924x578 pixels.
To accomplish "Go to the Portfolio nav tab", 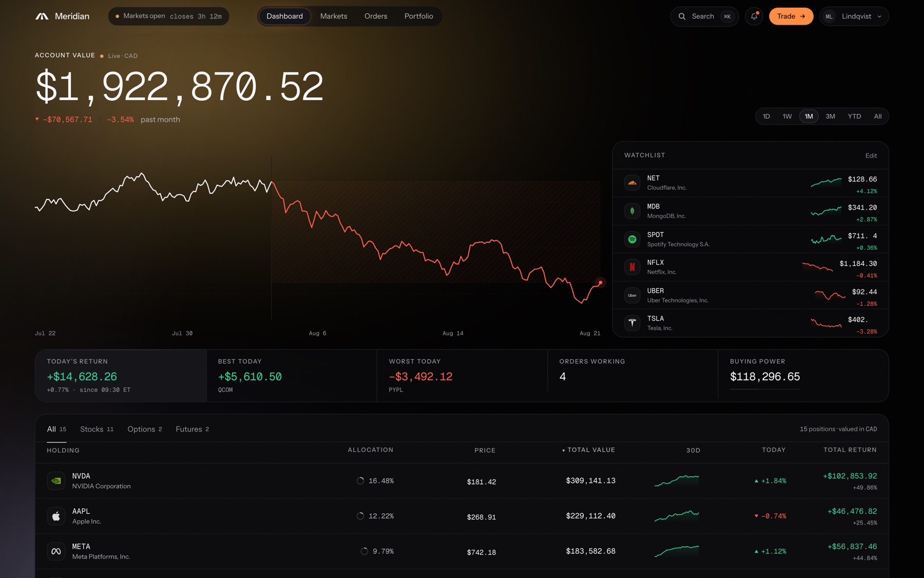I will 419,16.
